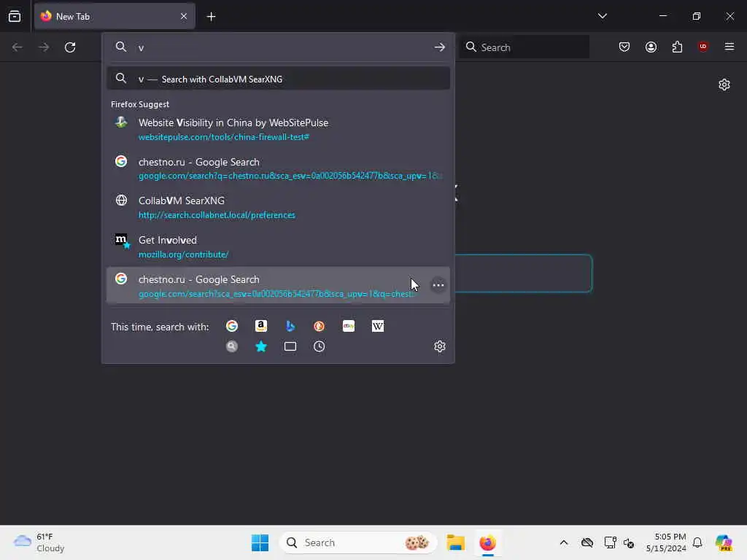The image size is (747, 560).
Task: Open the weather widget showing 61°F Cloudy
Action: [x=39, y=542]
